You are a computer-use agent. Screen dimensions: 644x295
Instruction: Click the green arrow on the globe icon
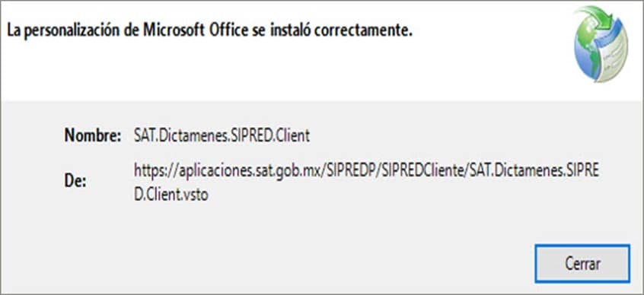pyautogui.click(x=597, y=17)
